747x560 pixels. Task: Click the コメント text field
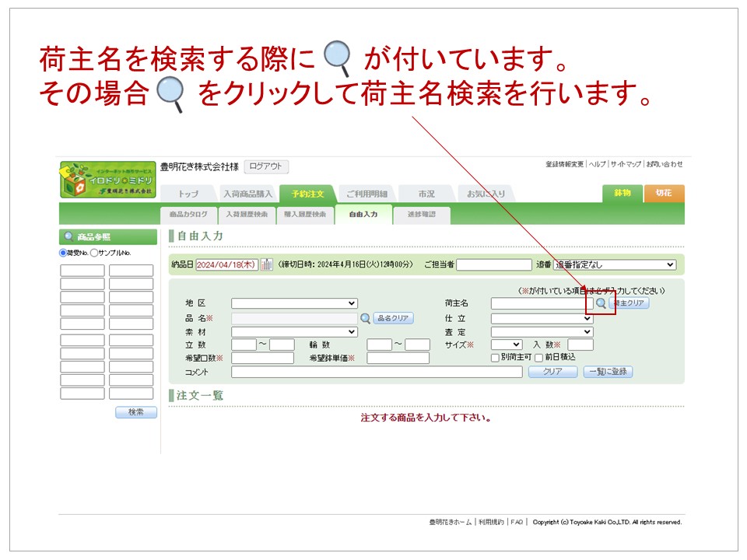(x=377, y=372)
